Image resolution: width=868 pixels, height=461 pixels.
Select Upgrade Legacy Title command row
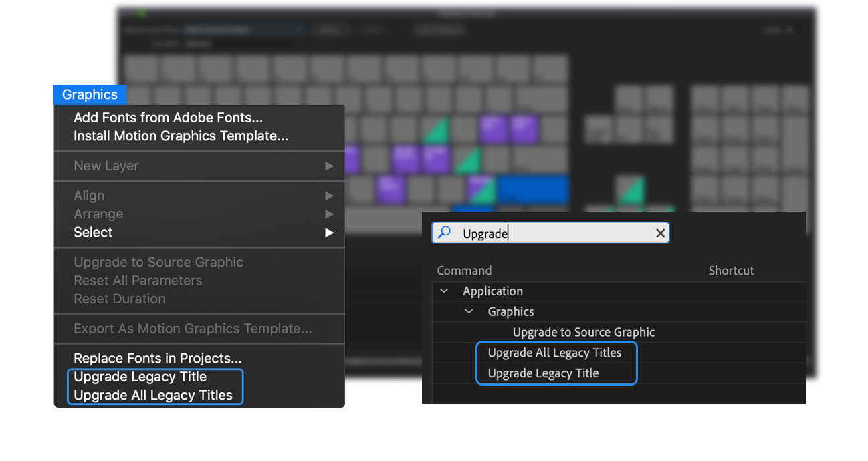[543, 373]
